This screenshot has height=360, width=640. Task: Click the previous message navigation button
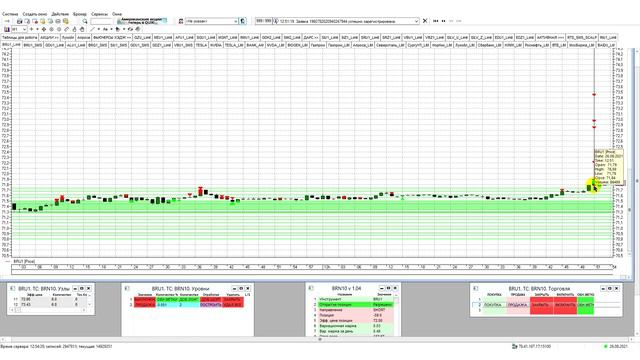(443, 21)
